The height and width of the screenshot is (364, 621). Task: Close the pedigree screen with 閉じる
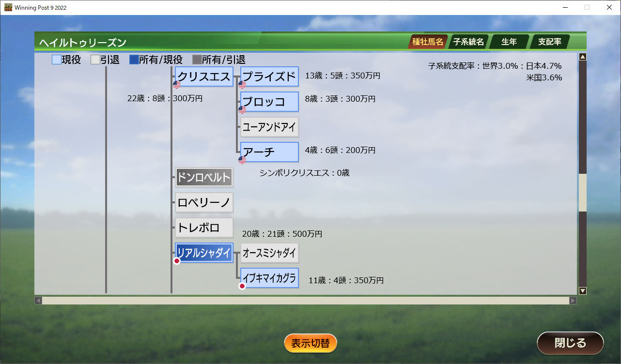tap(570, 343)
